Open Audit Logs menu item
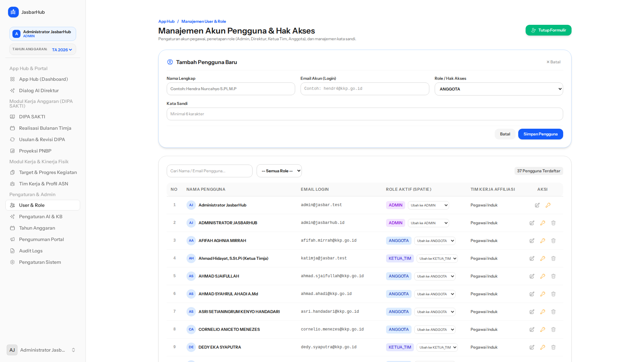Screen dimensions: 644x362 point(43,251)
